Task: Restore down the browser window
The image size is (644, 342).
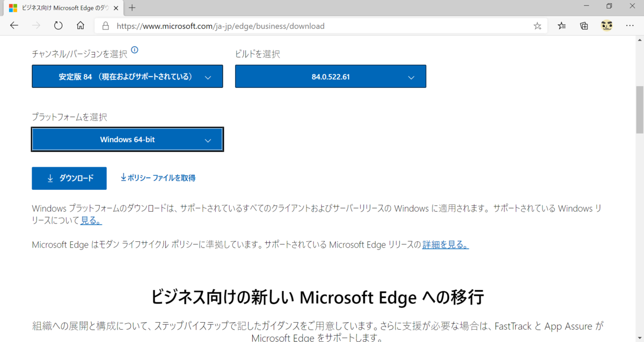Action: (x=609, y=6)
